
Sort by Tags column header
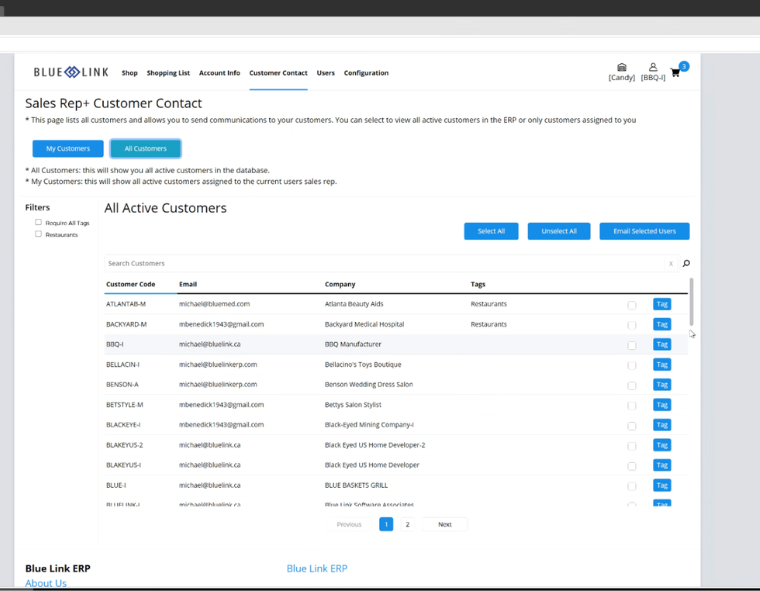click(x=477, y=284)
